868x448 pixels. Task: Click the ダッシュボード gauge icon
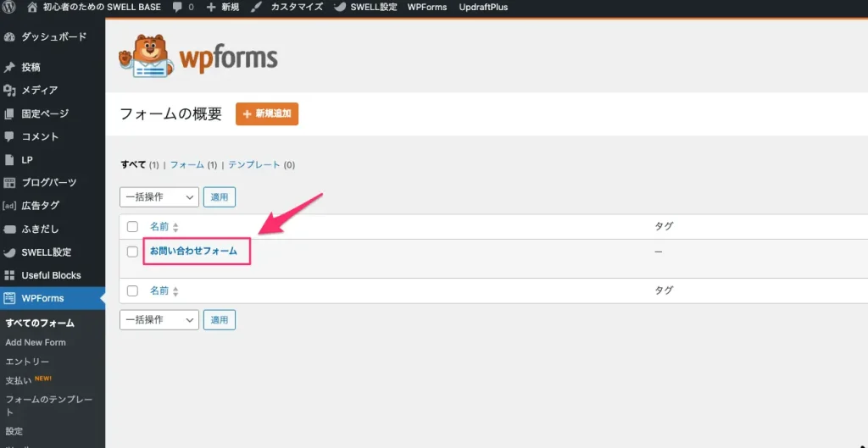(8, 37)
